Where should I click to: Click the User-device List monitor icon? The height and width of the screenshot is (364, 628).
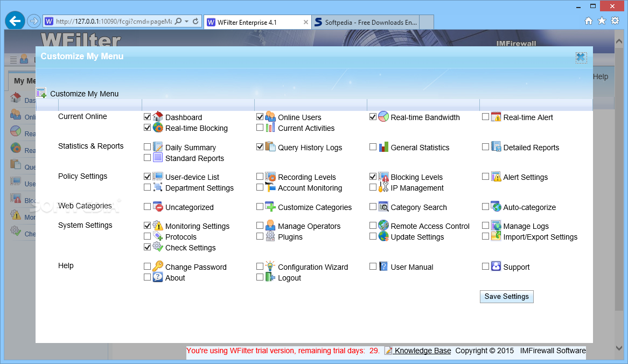point(158,176)
